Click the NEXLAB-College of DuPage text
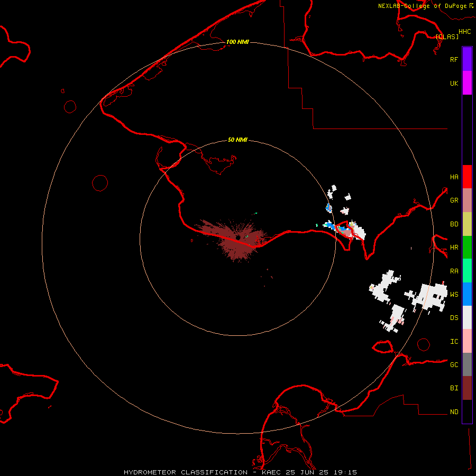Image resolution: width=476 pixels, height=476 pixels. (x=422, y=6)
